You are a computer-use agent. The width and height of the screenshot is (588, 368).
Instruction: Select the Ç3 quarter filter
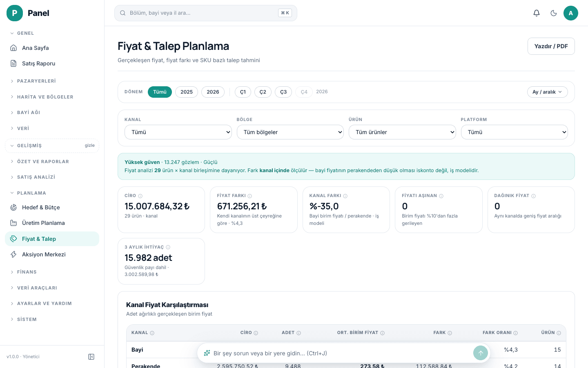point(283,92)
